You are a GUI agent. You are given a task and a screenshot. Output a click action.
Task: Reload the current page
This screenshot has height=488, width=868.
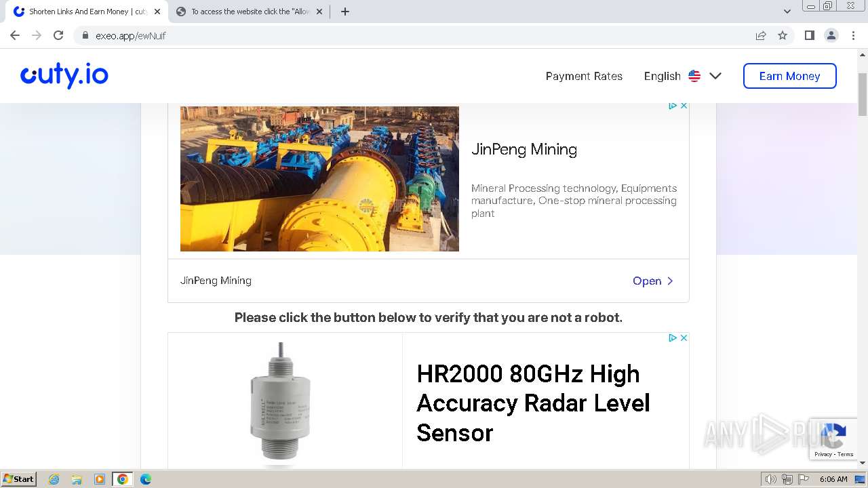coord(58,35)
